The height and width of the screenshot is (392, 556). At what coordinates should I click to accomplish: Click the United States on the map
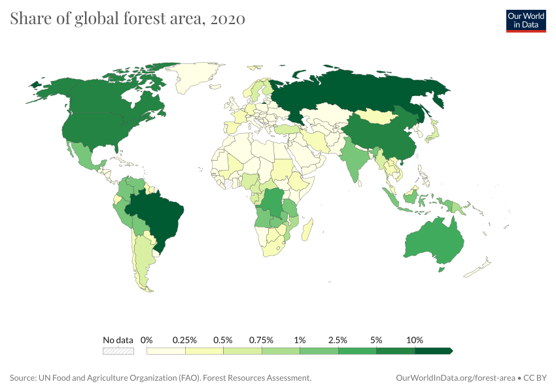(x=96, y=129)
